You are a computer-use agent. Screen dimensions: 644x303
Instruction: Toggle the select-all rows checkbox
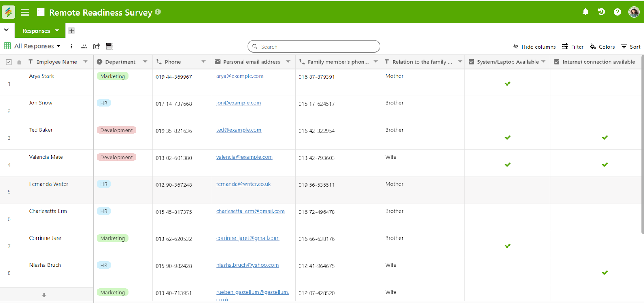(x=9, y=62)
